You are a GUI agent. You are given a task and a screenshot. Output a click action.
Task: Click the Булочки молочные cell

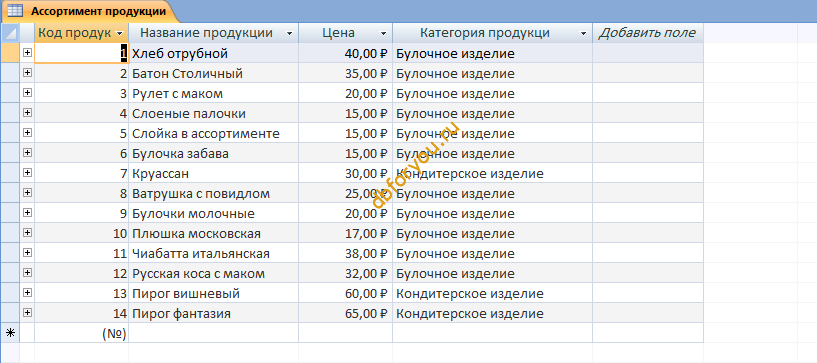click(x=214, y=214)
